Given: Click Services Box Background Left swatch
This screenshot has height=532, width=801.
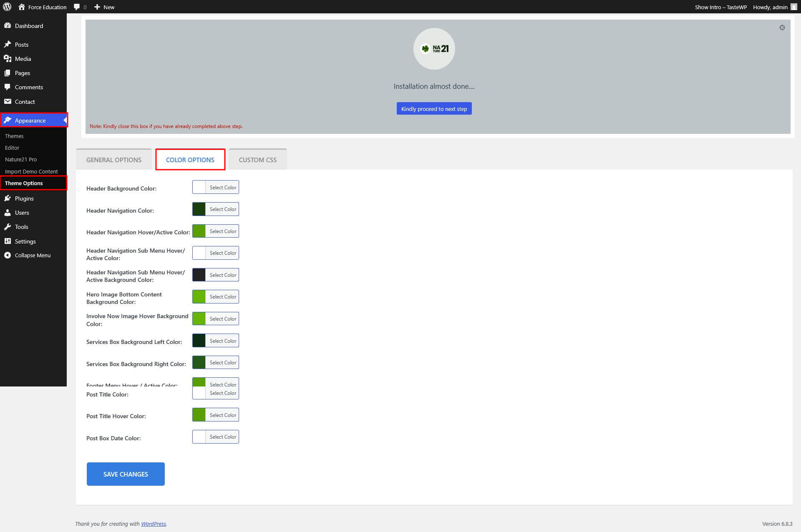Looking at the screenshot, I should (x=199, y=341).
